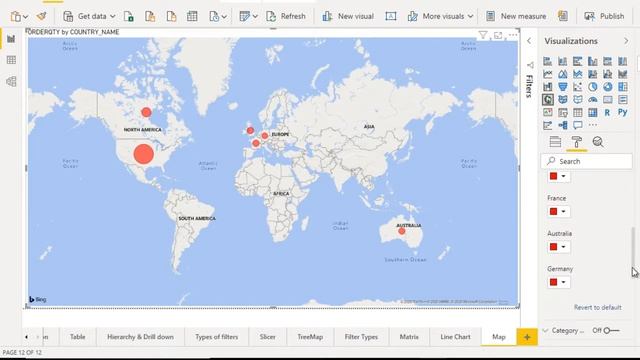The image size is (640, 360).
Task: Select the Stacked bar chart visualization
Action: pos(548,61)
